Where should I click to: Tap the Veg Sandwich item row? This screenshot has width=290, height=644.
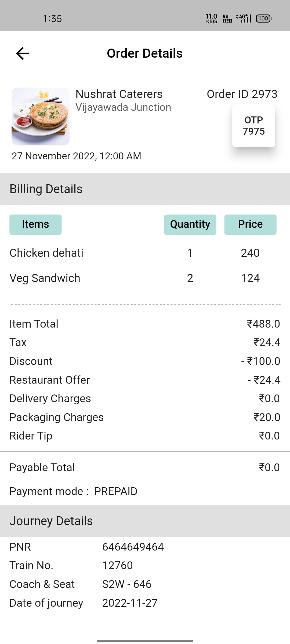[145, 278]
